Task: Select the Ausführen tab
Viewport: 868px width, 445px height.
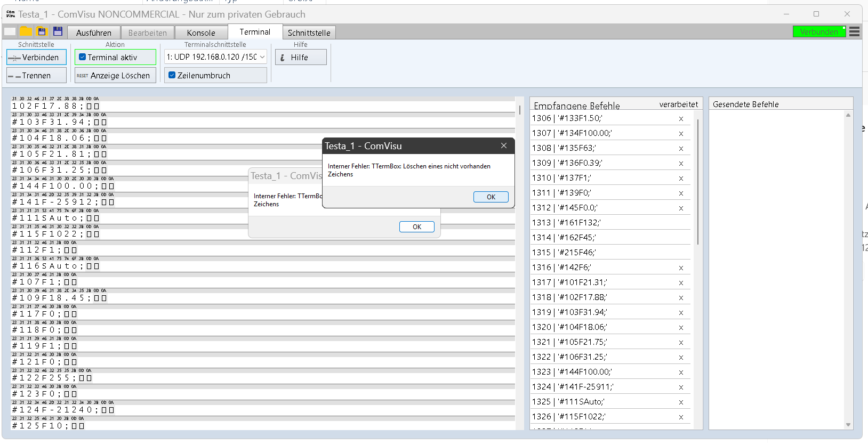Action: coord(94,33)
